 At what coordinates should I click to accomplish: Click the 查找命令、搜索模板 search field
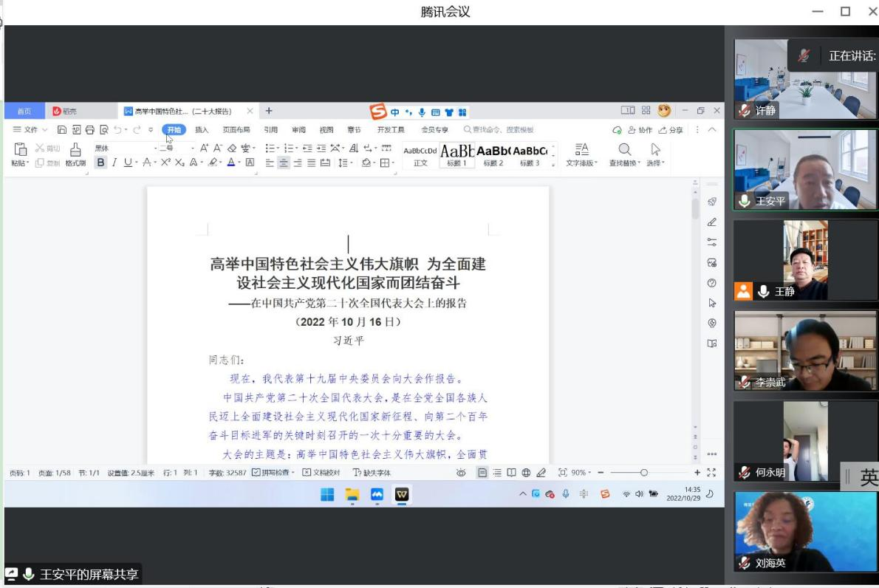pos(499,129)
